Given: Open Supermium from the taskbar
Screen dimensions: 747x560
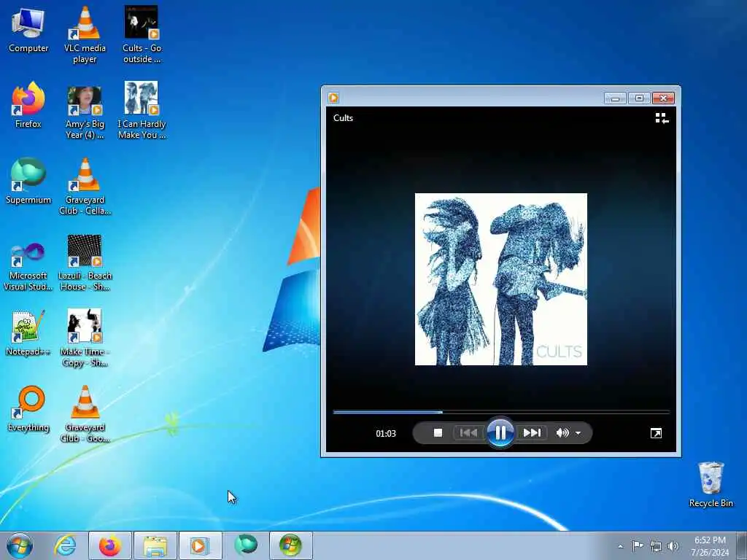Looking at the screenshot, I should (x=246, y=545).
